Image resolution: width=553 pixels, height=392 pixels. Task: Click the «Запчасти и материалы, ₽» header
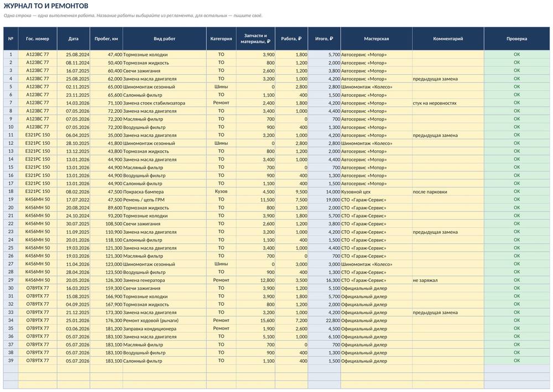pyautogui.click(x=255, y=39)
